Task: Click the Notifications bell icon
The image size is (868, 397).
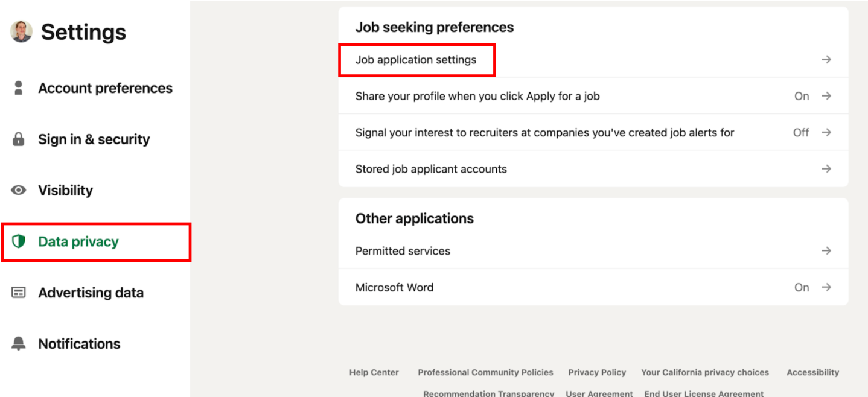Action: [x=19, y=344]
